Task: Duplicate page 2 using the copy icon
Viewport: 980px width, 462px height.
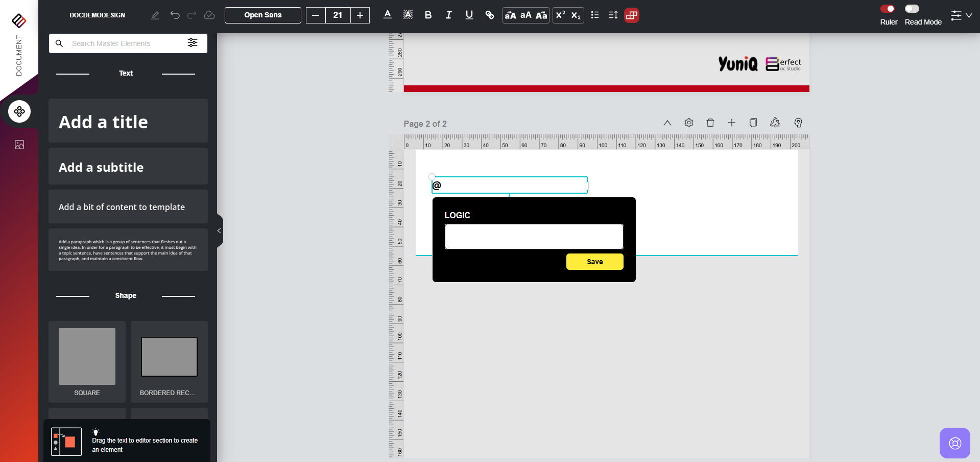Action: 753,123
